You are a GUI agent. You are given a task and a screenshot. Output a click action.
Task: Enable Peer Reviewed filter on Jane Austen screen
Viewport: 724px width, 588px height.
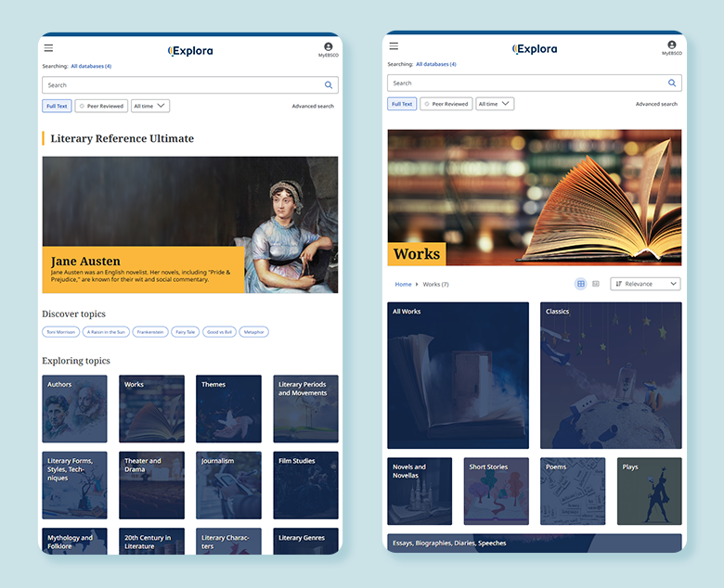coord(101,106)
